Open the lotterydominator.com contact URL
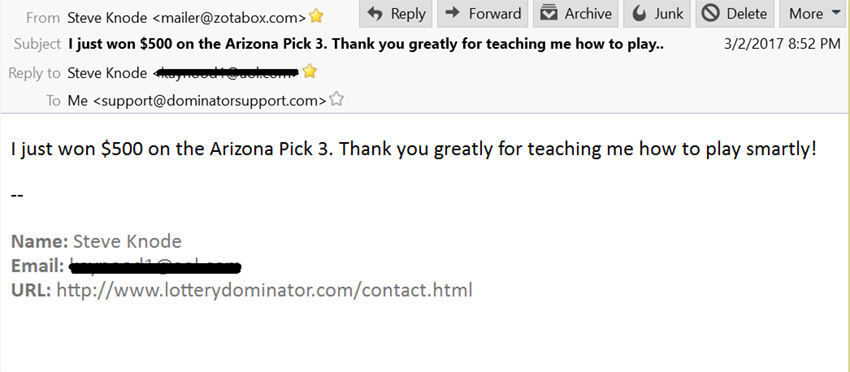The width and height of the screenshot is (850, 372). point(265,291)
